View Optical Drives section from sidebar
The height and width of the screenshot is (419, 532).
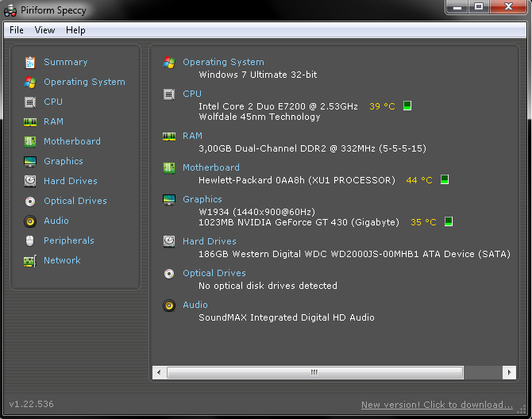coord(75,201)
